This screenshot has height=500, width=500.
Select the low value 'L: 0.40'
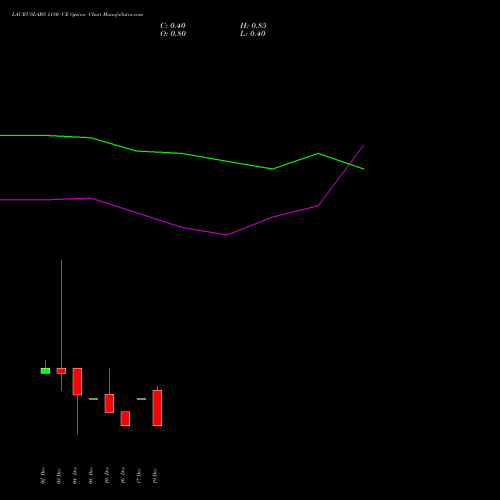point(253,34)
